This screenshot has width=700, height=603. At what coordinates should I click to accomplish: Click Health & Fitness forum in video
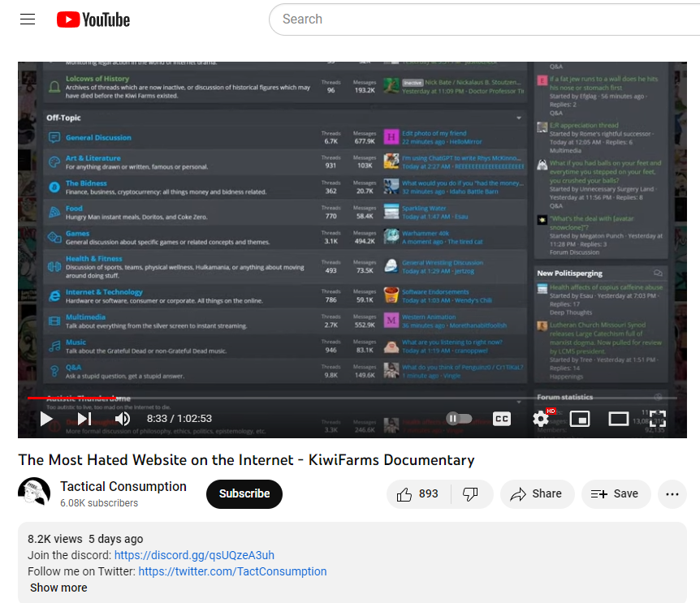click(x=93, y=258)
